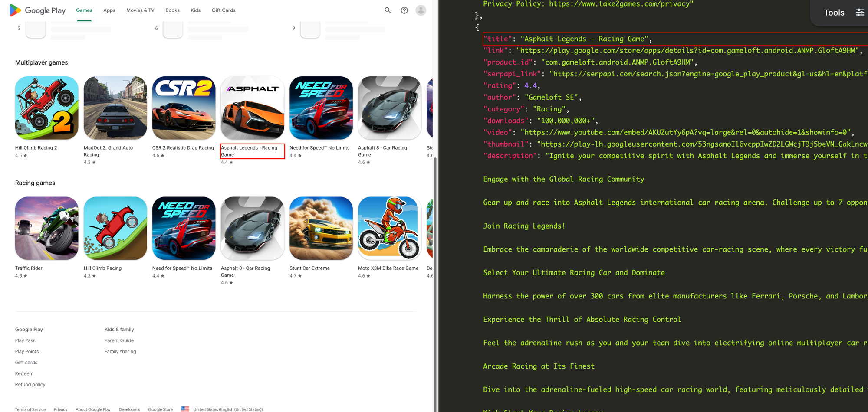The image size is (868, 412).
Task: Click the Racing games section heading
Action: click(35, 183)
